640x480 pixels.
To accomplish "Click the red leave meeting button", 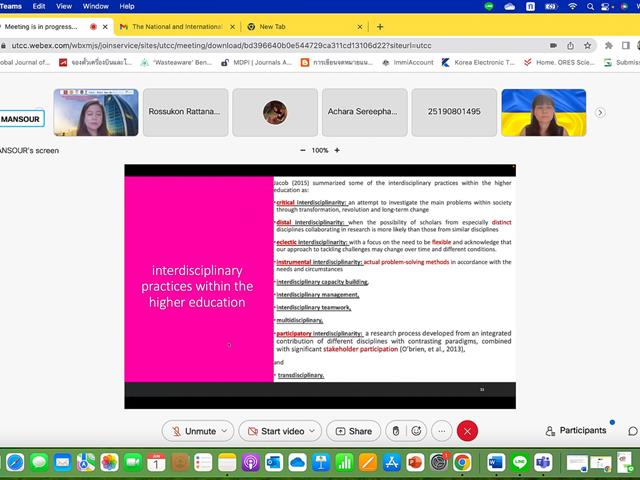I will point(467,431).
